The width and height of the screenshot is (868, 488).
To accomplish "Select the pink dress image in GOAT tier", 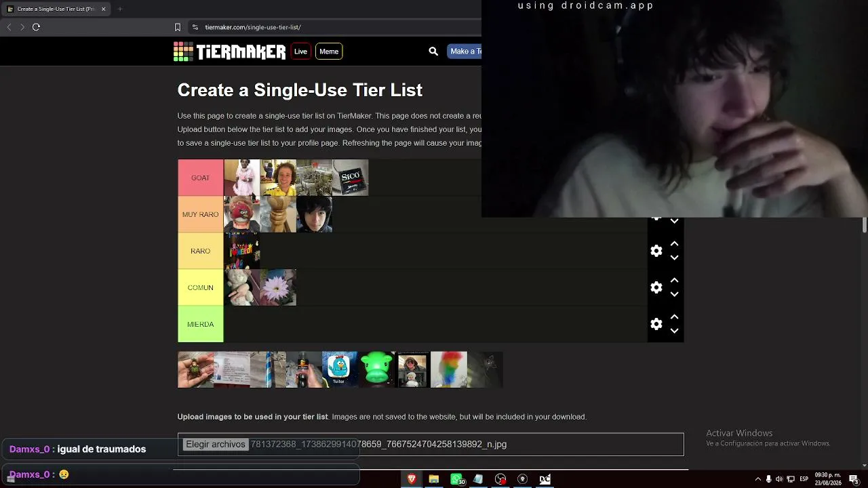I will (242, 178).
